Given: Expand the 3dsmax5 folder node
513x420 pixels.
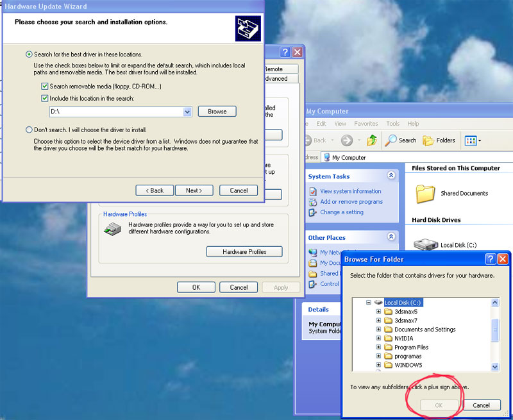Looking at the screenshot, I should pyautogui.click(x=378, y=312).
